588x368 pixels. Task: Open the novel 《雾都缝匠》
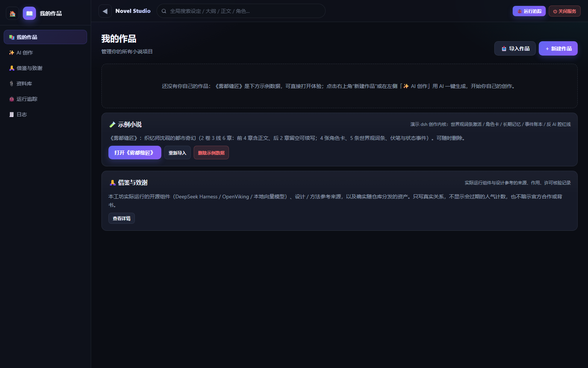coord(135,153)
